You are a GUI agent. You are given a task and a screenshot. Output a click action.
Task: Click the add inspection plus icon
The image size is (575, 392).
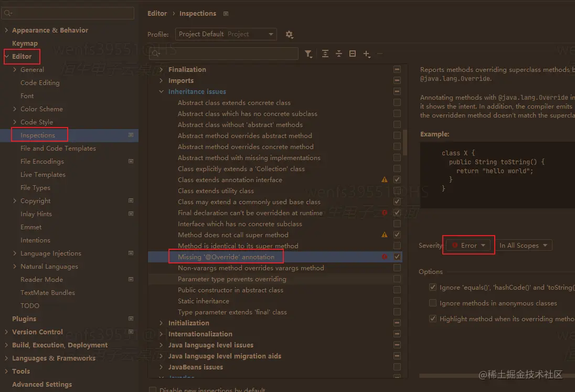pyautogui.click(x=367, y=54)
